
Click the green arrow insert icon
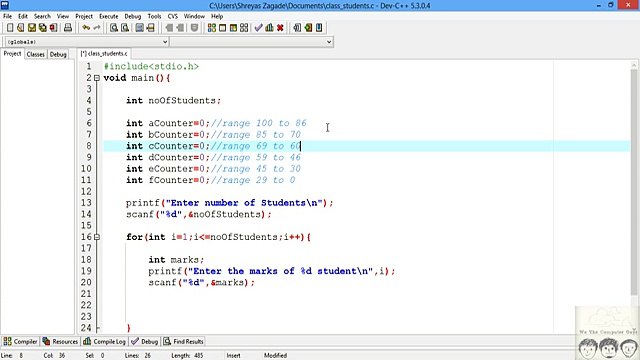point(308,28)
